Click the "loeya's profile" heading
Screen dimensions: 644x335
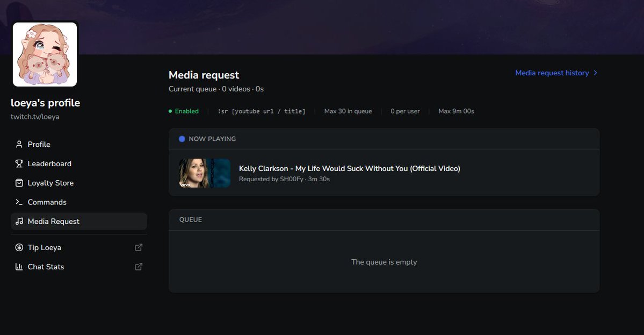point(45,103)
